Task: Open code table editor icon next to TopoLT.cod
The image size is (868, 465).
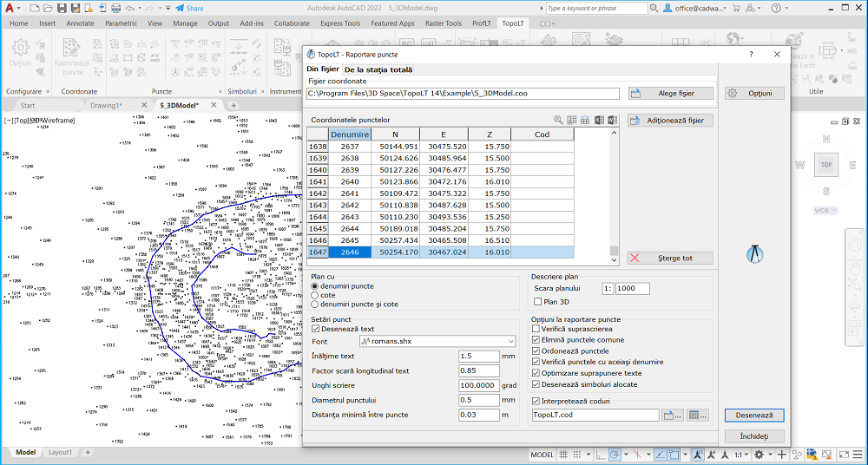Action: pyautogui.click(x=698, y=415)
